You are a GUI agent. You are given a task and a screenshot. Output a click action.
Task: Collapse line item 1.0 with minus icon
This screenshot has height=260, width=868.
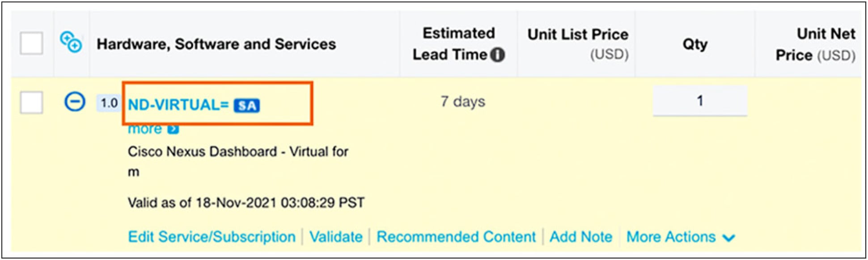point(75,102)
